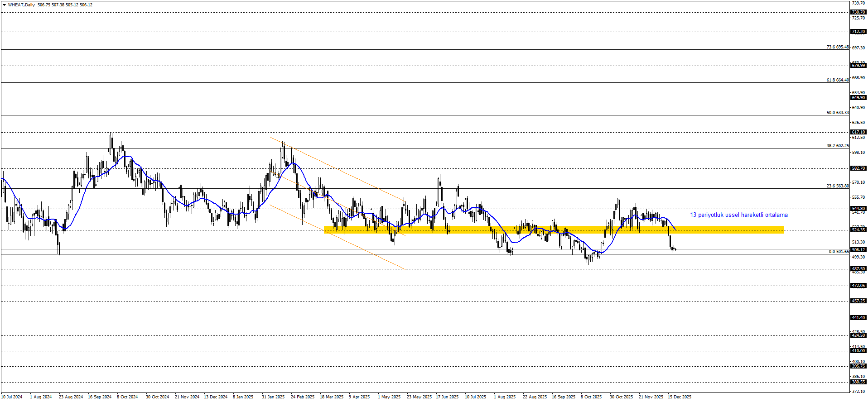Click the 506.12 current price tag
Image resolution: width=868 pixels, height=402 pixels.
pyautogui.click(x=858, y=250)
